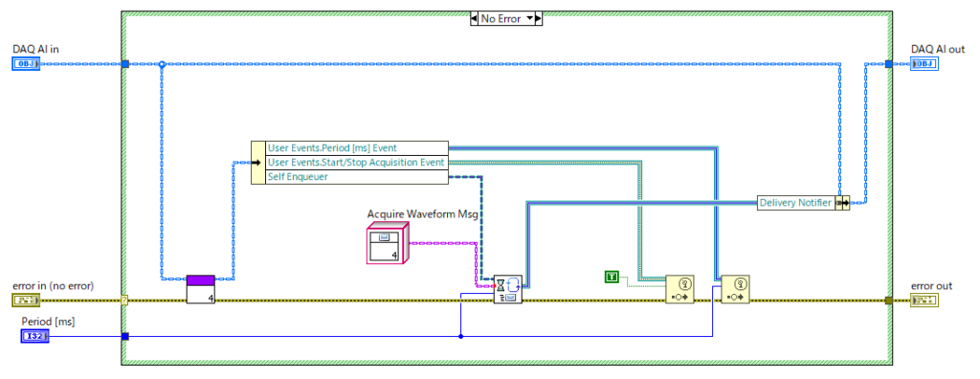980x379 pixels.
Task: Click the Period [ms] label
Action: (x=48, y=322)
